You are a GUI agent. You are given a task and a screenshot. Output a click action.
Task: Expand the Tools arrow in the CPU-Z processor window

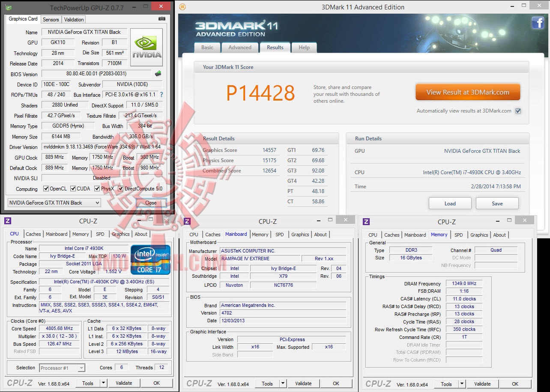(x=103, y=383)
